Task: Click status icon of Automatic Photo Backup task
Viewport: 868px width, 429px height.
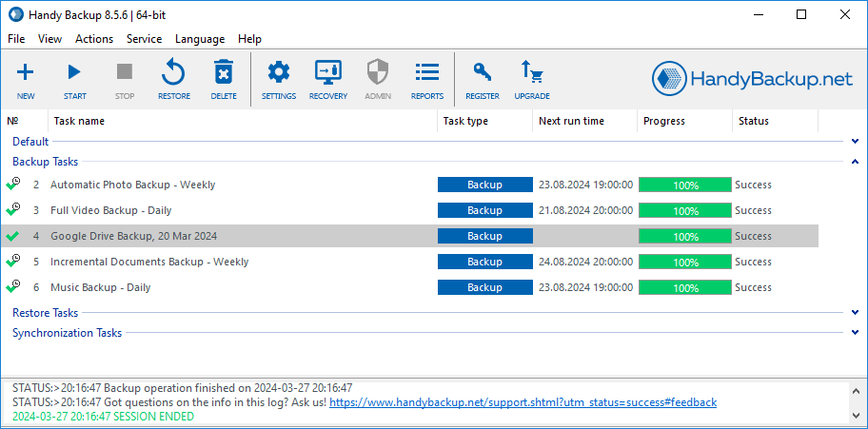Action: [x=13, y=185]
